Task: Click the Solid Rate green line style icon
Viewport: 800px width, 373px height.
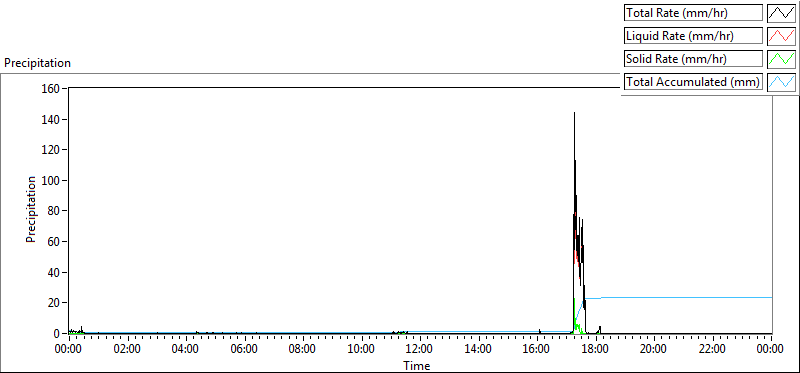Action: click(782, 59)
